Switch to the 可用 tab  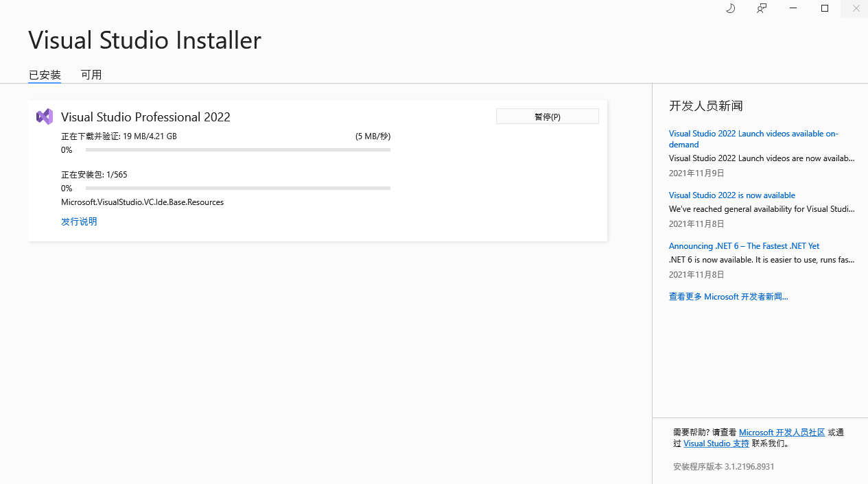91,75
